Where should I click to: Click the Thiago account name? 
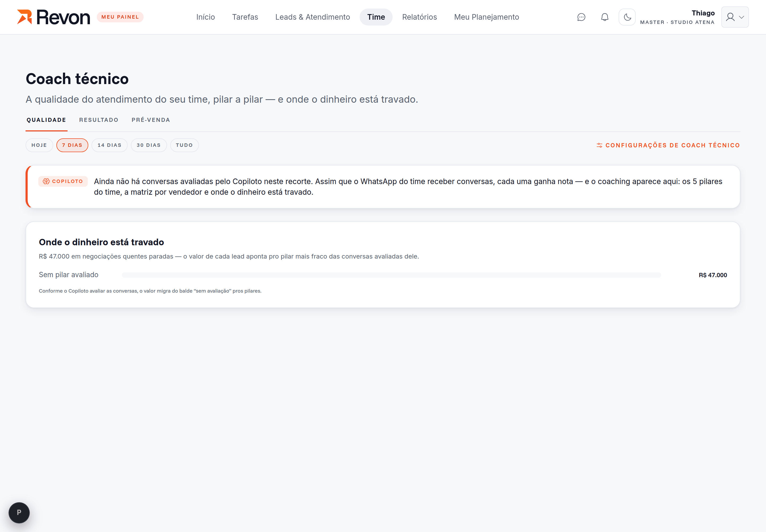pyautogui.click(x=703, y=13)
